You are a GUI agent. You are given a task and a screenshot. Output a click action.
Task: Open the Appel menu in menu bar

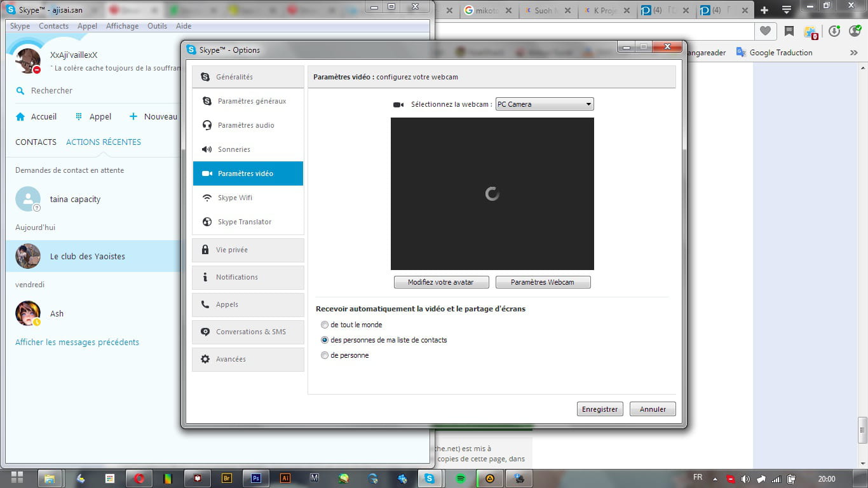coord(88,26)
